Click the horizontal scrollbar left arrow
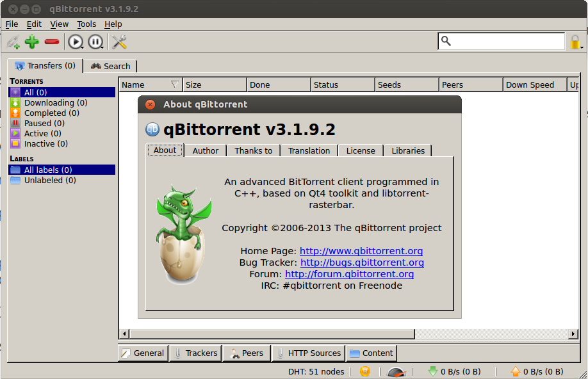The height and width of the screenshot is (379, 588). coord(124,334)
